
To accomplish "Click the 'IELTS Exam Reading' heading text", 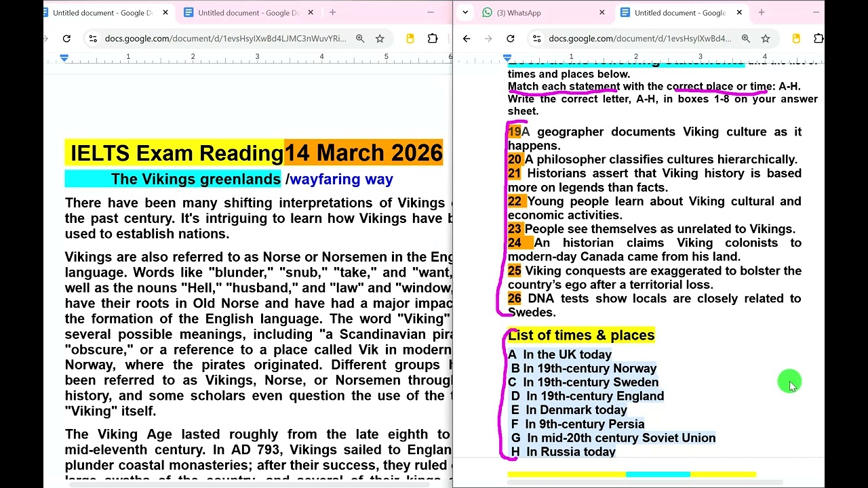I will pos(176,153).
